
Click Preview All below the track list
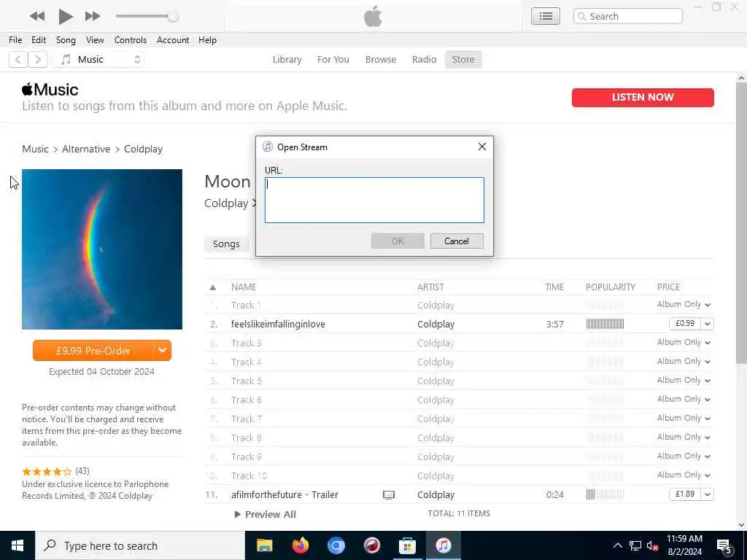266,514
